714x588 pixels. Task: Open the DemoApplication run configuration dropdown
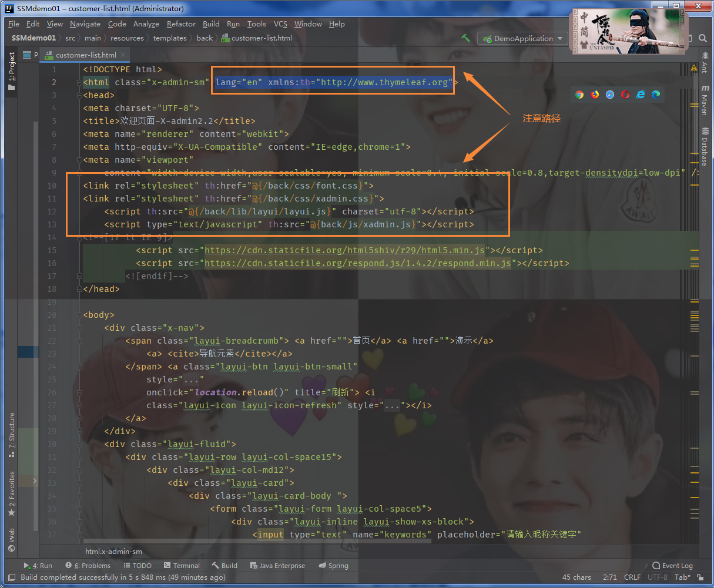pos(522,38)
